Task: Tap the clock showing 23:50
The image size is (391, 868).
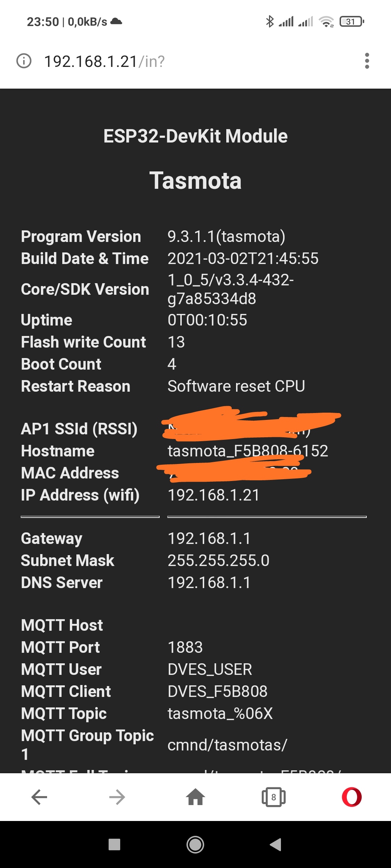Action: tap(43, 22)
